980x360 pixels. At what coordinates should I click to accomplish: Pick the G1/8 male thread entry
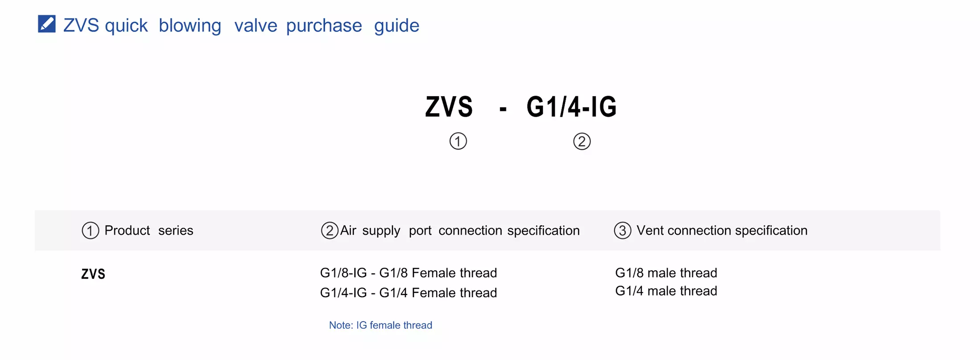(x=666, y=273)
